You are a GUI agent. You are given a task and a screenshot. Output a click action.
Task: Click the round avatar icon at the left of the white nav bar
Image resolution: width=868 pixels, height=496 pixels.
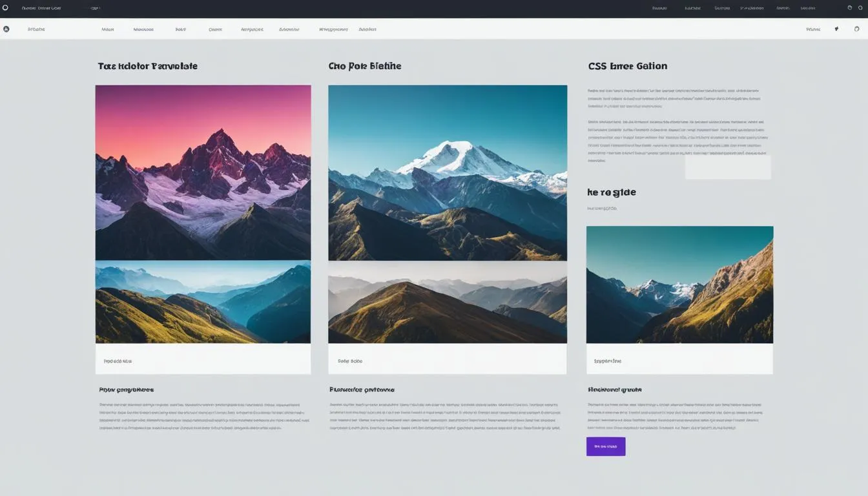6,29
